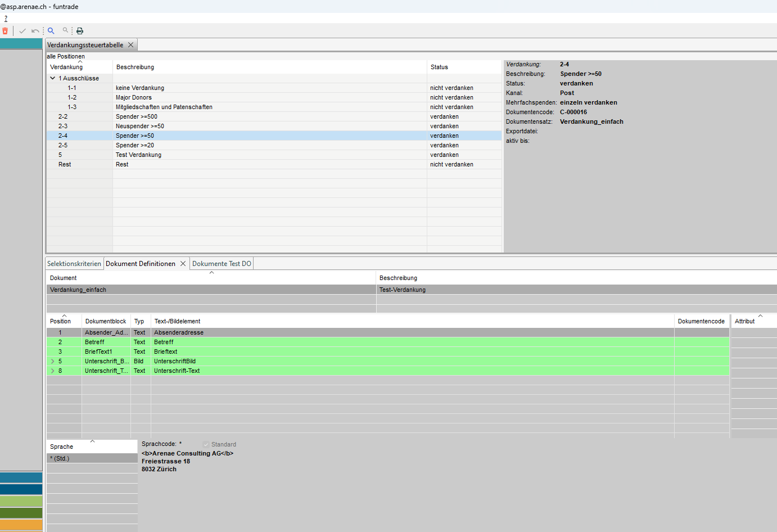Close the Dokument Definitionen tab
This screenshot has height=532, width=777.
183,264
